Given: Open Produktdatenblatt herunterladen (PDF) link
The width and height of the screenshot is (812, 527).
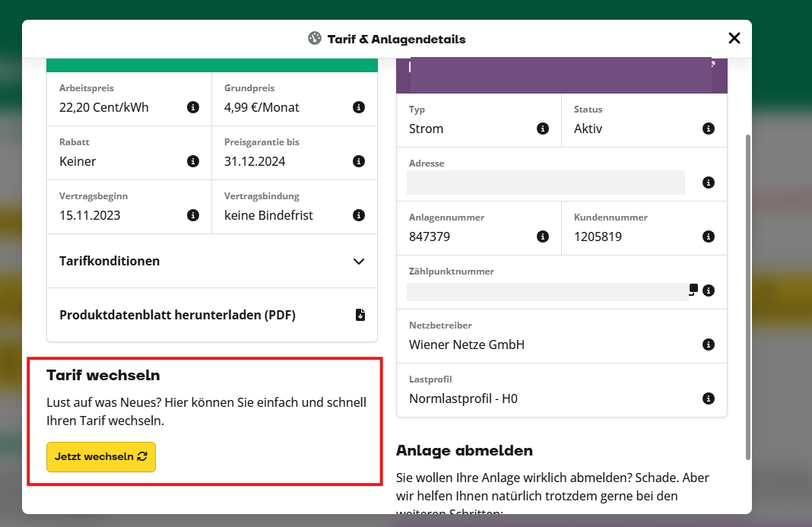Looking at the screenshot, I should (212, 315).
